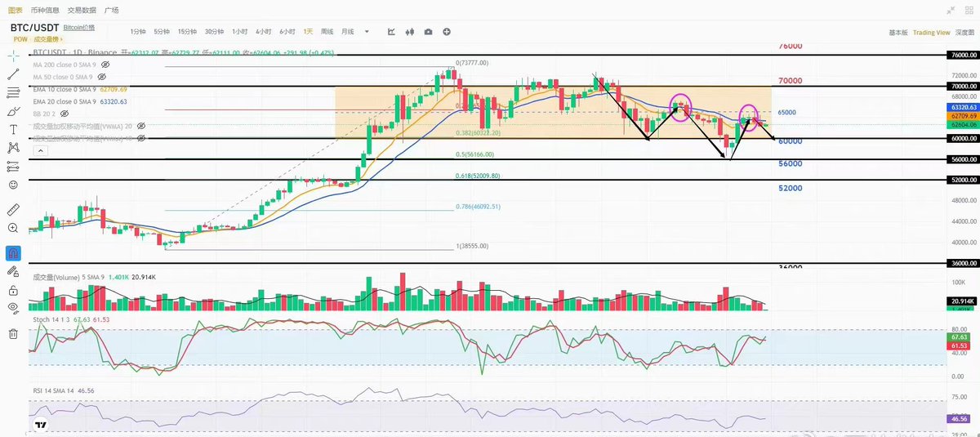Show the BB 20 2 indicator
The image size is (980, 437).
click(x=65, y=114)
